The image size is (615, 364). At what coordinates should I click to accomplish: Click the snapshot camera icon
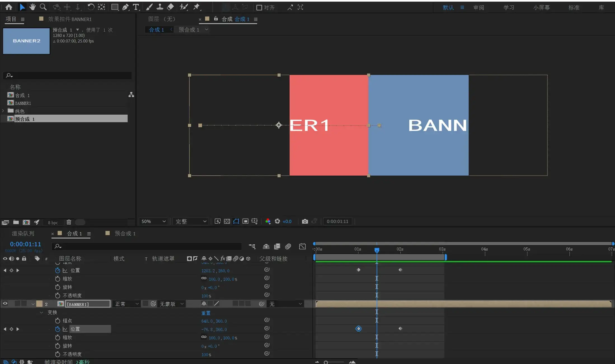(x=305, y=221)
